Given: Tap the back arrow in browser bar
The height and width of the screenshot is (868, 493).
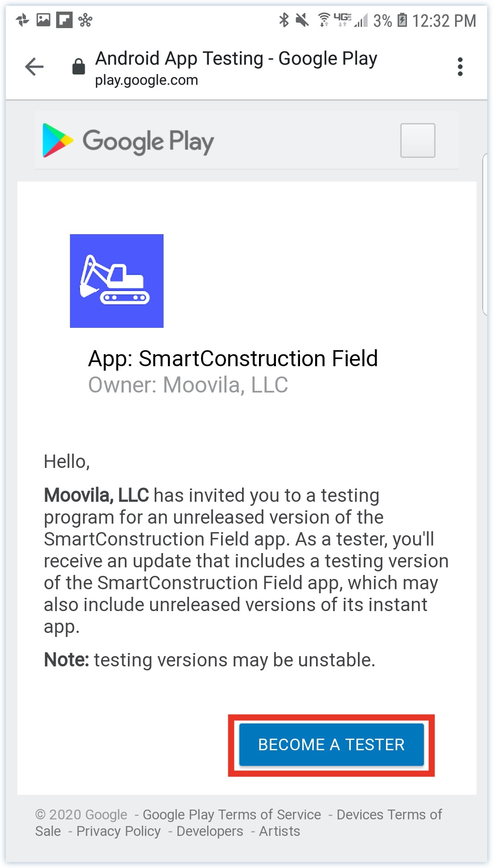Looking at the screenshot, I should pos(34,67).
